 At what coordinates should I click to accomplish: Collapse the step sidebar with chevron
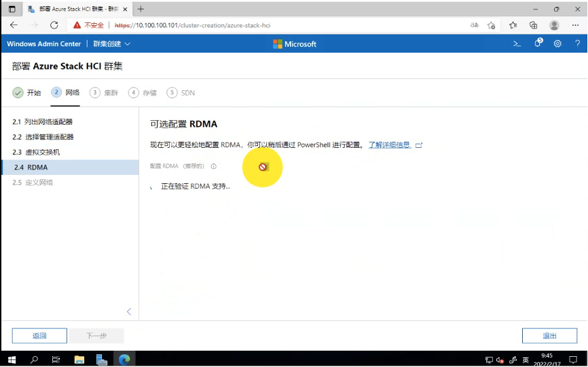click(x=129, y=311)
